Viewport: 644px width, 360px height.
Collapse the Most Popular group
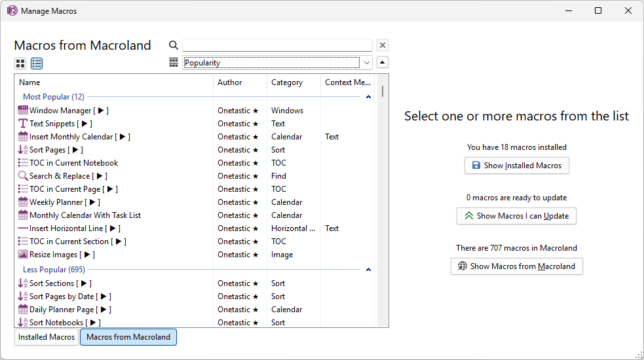[368, 97]
